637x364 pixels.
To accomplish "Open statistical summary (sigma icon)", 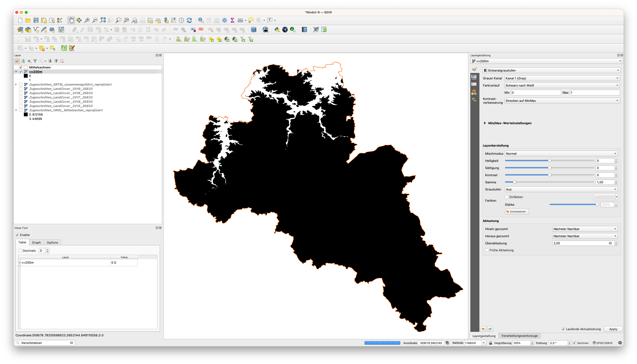I will click(x=232, y=20).
